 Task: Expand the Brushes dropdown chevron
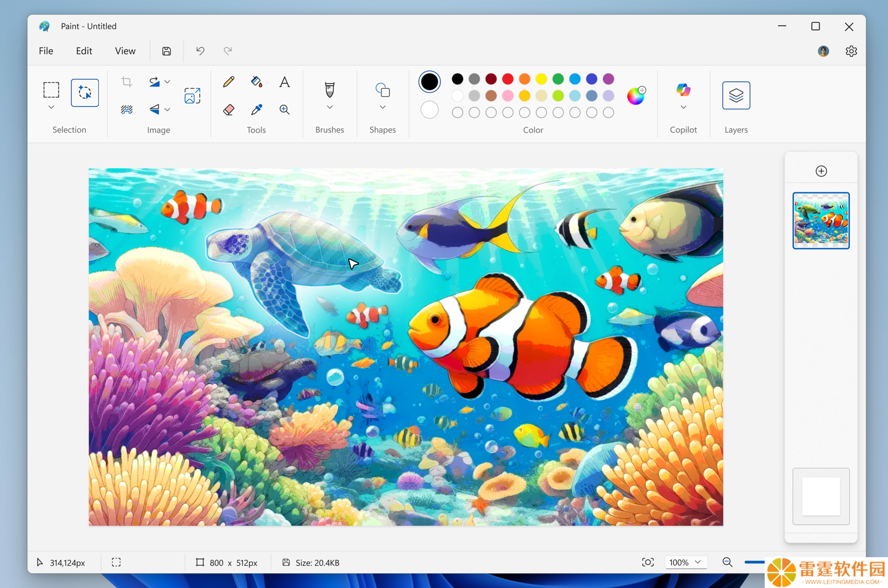[x=330, y=107]
